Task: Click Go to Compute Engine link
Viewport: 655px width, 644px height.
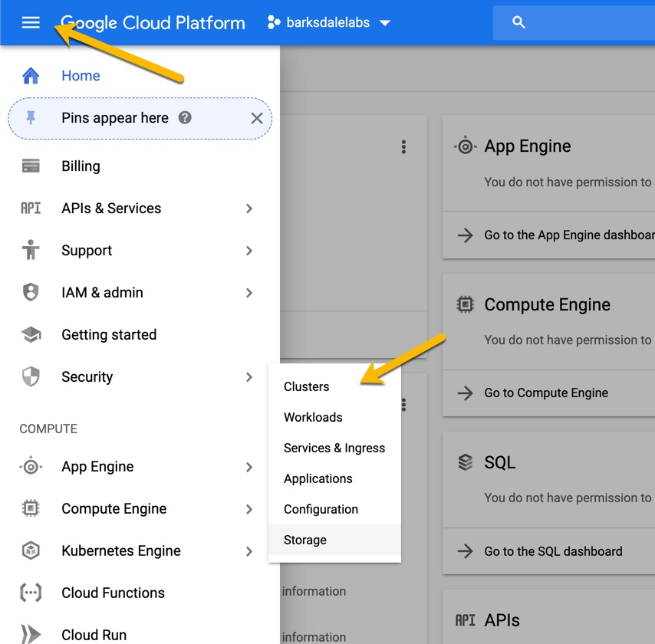Action: pos(546,393)
